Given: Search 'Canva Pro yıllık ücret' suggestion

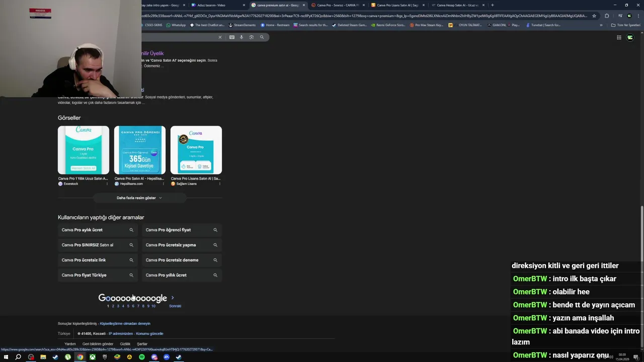Looking at the screenshot, I should click(x=181, y=275).
